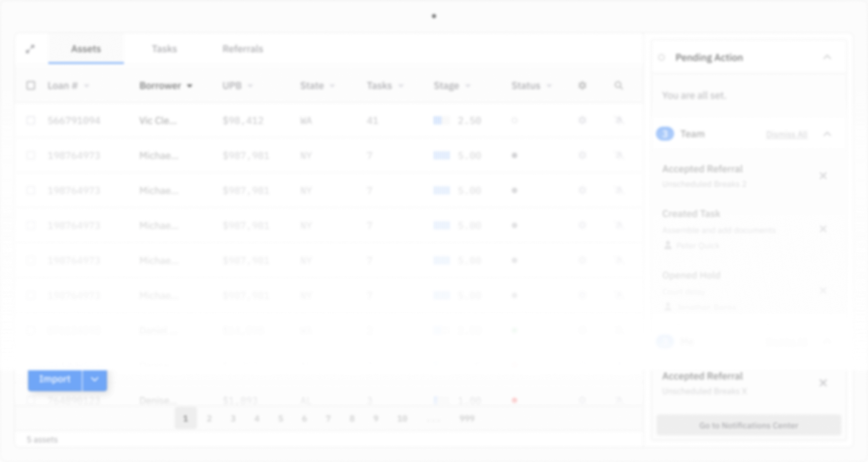Image resolution: width=868 pixels, height=462 pixels.
Task: Sort by the Borrower column arrow
Action: tap(190, 86)
